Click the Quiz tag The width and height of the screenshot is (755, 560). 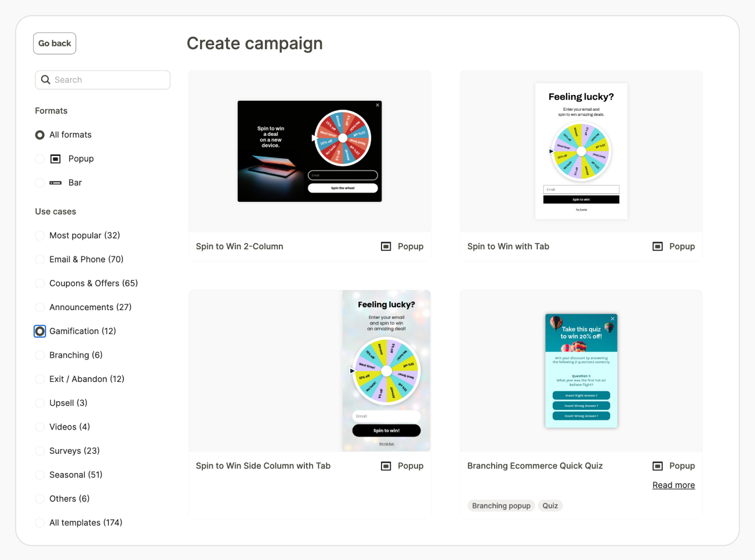click(x=550, y=506)
